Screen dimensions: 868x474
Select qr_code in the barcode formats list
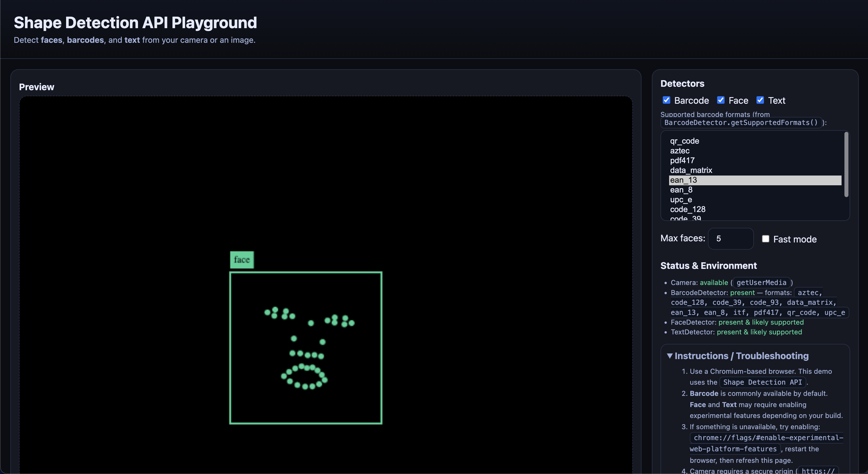coord(684,141)
